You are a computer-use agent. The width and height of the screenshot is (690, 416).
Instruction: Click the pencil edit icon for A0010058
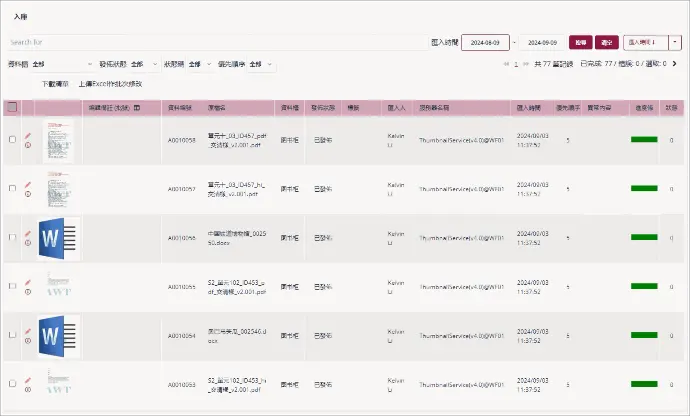click(x=28, y=134)
